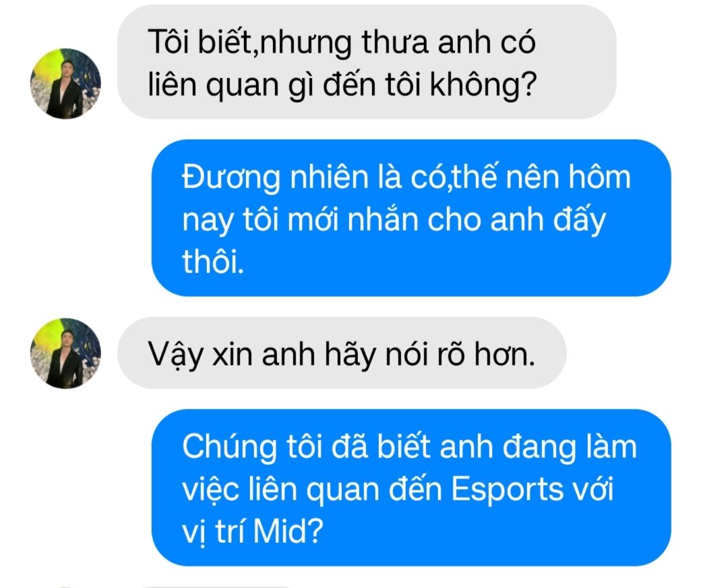Open sender avatar beside "Vậy xin anh" message
This screenshot has height=588, width=728.
(65, 353)
